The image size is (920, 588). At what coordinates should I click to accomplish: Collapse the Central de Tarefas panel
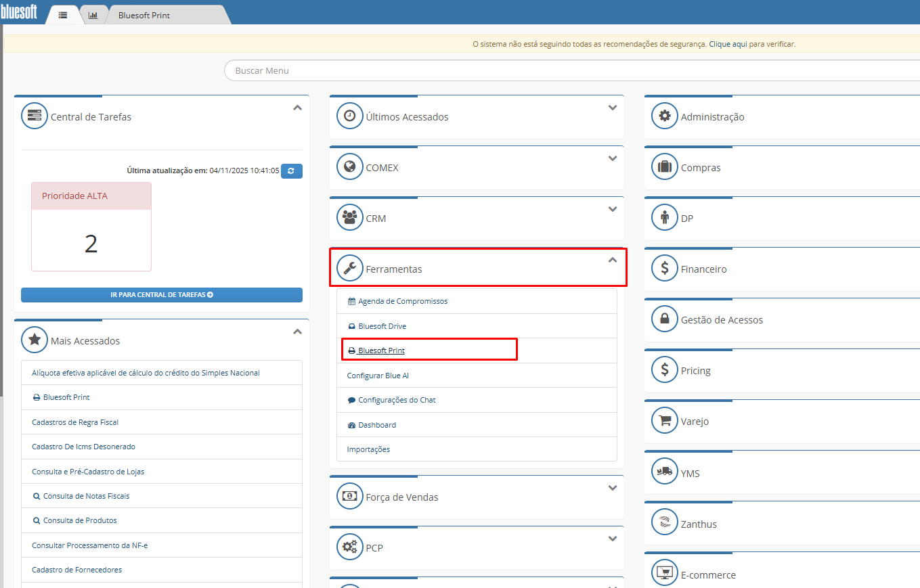coord(297,108)
